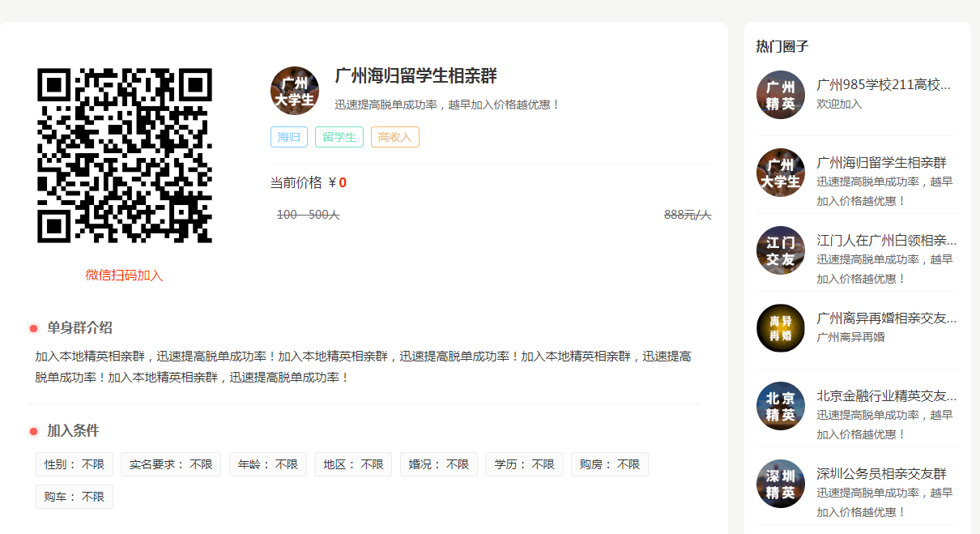Click the 学历：不限 condition chip

click(524, 464)
